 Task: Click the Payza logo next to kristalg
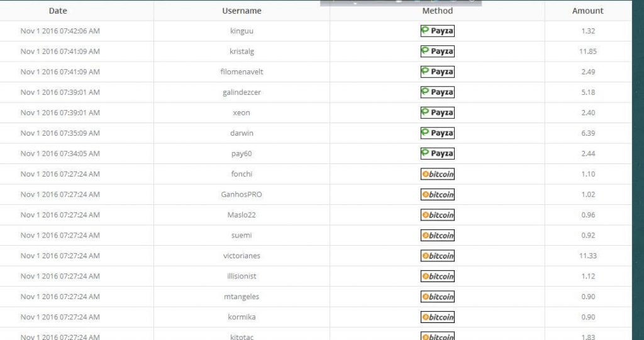(x=437, y=52)
